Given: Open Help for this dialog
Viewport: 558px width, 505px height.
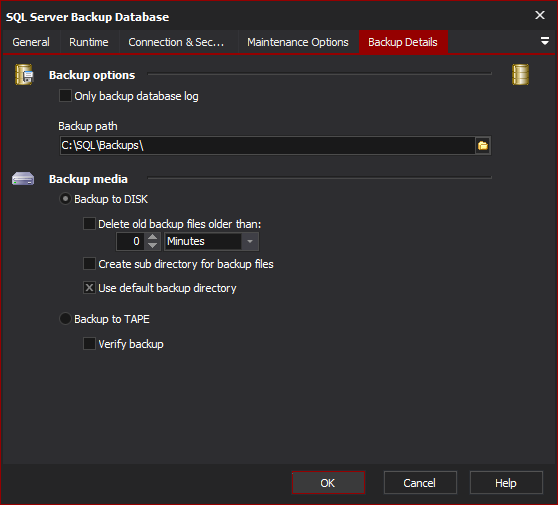Looking at the screenshot, I should pyautogui.click(x=506, y=483).
